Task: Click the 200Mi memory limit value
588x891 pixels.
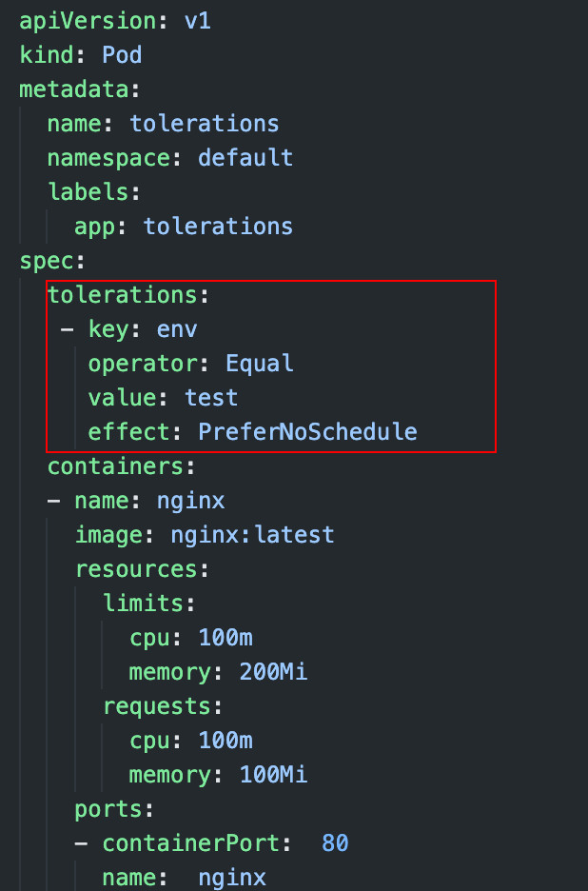Action: pos(273,672)
